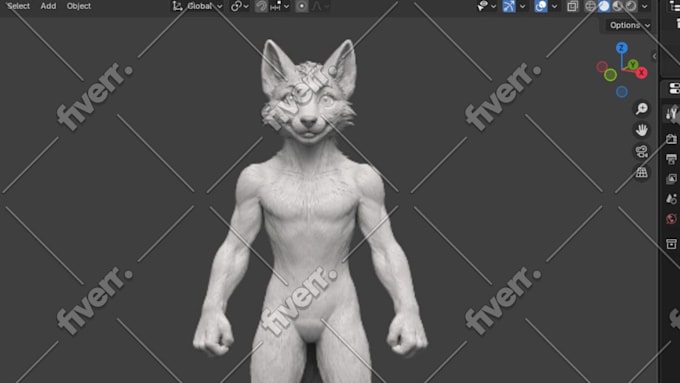The height and width of the screenshot is (383, 680).
Task: Open the World properties tab
Action: pyautogui.click(x=671, y=219)
